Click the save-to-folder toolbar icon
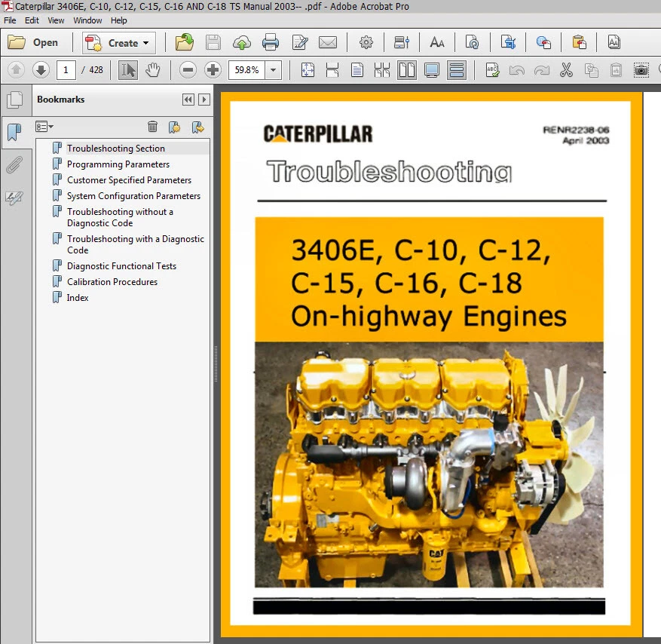 click(184, 42)
